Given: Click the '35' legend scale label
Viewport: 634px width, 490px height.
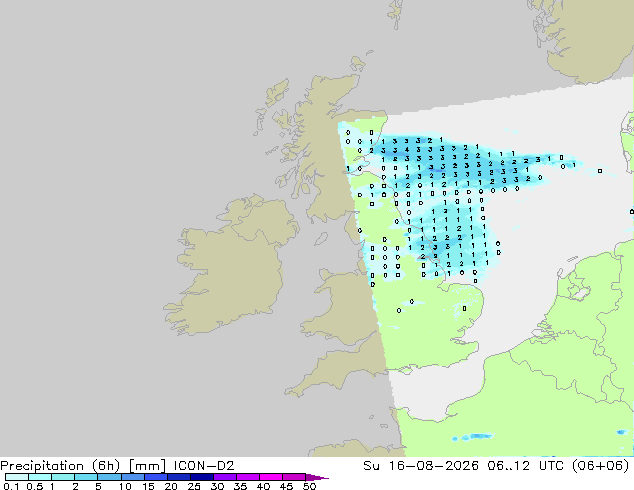Looking at the screenshot, I should click(x=240, y=486).
